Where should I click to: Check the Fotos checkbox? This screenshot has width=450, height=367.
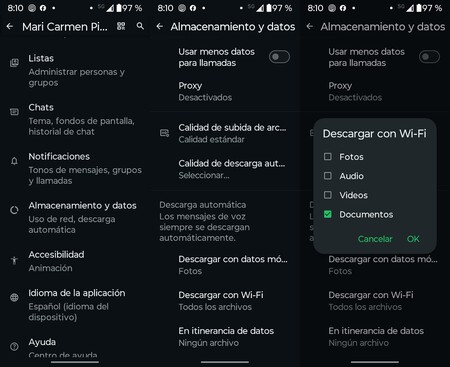point(328,156)
